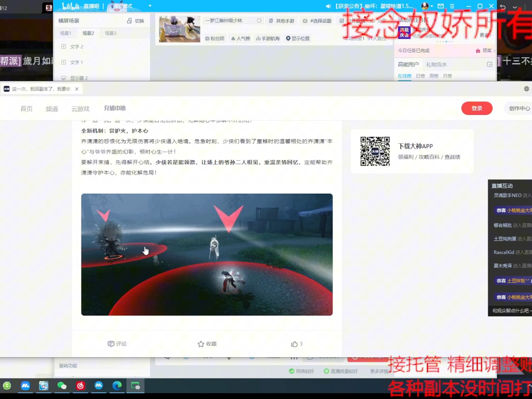Screen dimensions: 532x399
Task: Click globe icon at browser top right
Action: [526, 89]
